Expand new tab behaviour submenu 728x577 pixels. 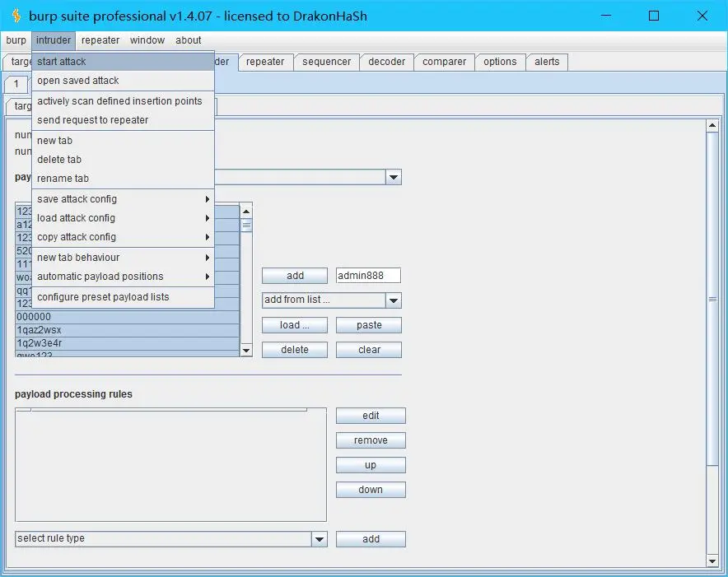click(x=123, y=257)
